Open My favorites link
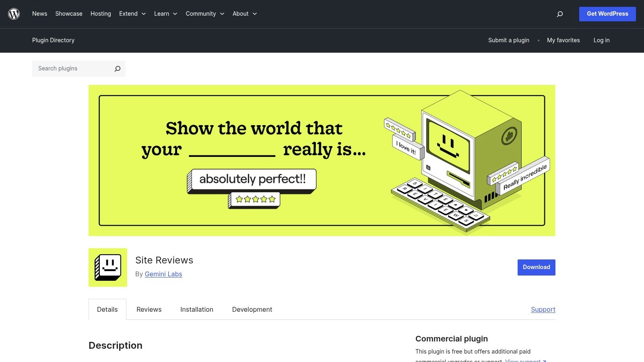This screenshot has height=362, width=644. tap(563, 40)
